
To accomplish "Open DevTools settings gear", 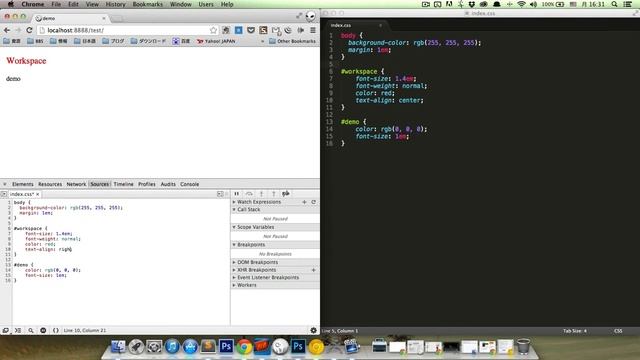I will [x=313, y=331].
